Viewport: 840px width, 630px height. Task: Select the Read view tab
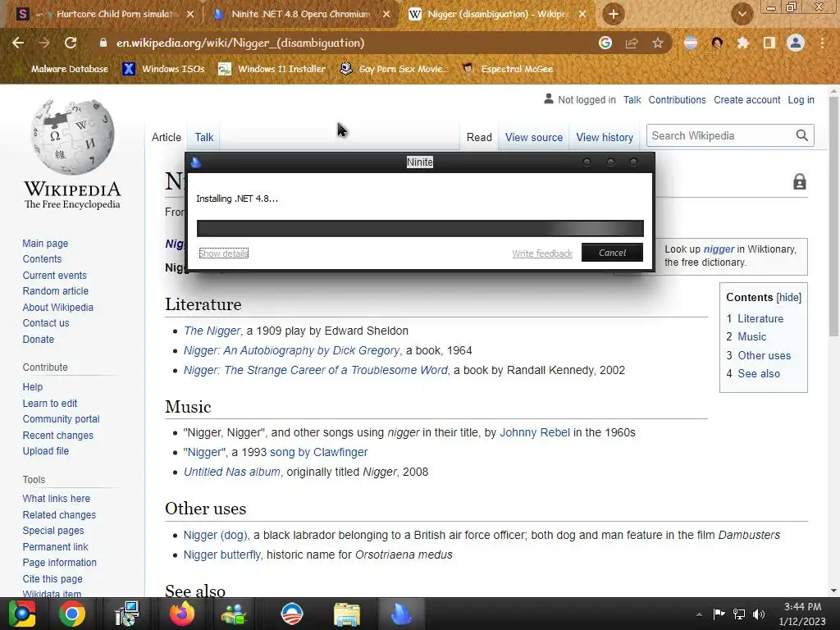(x=479, y=137)
